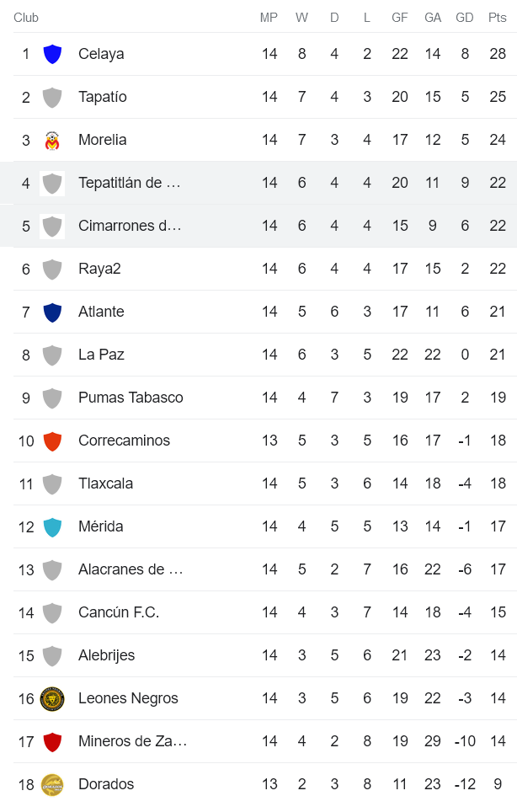Select the Raya2 team name
The image size is (517, 812).
pos(99,269)
